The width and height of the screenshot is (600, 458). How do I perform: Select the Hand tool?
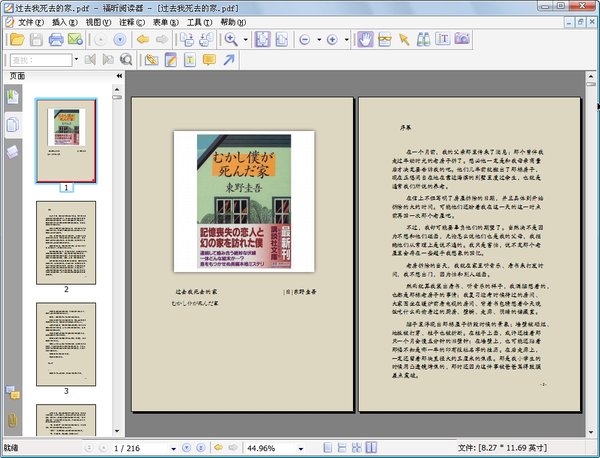click(x=366, y=39)
